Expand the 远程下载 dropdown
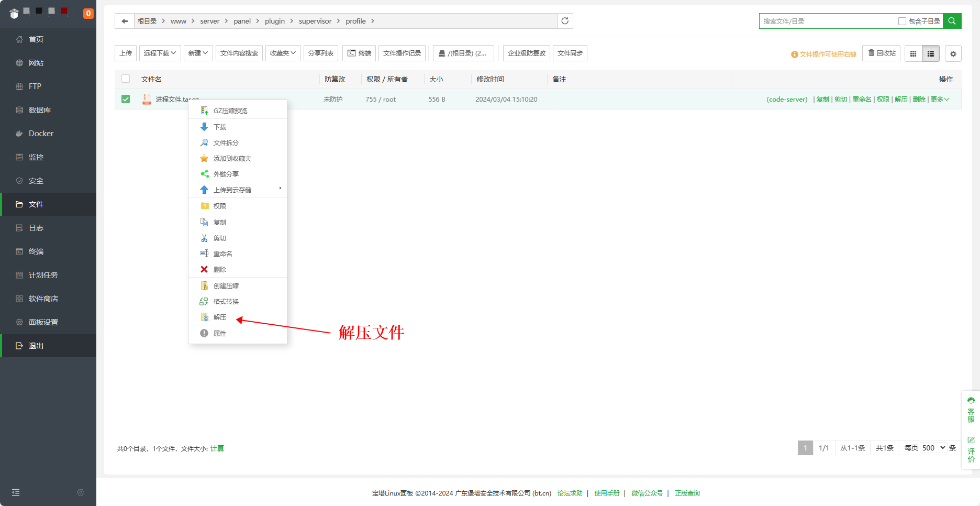Viewport: 980px width, 506px height. click(x=160, y=53)
